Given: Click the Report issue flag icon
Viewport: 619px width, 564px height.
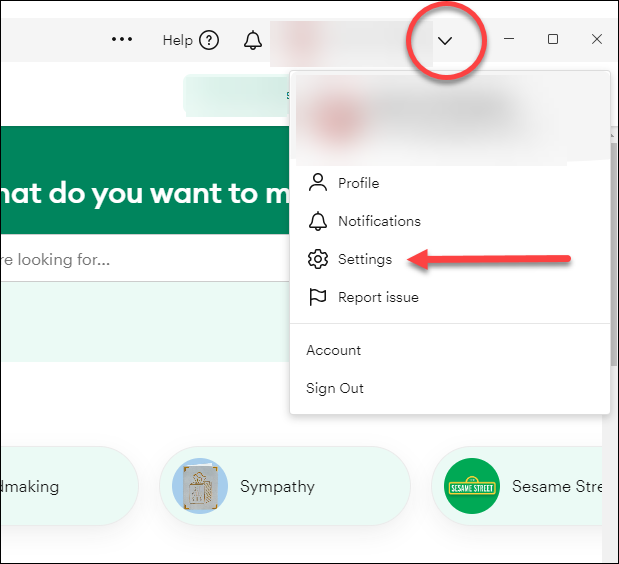Looking at the screenshot, I should (x=318, y=297).
